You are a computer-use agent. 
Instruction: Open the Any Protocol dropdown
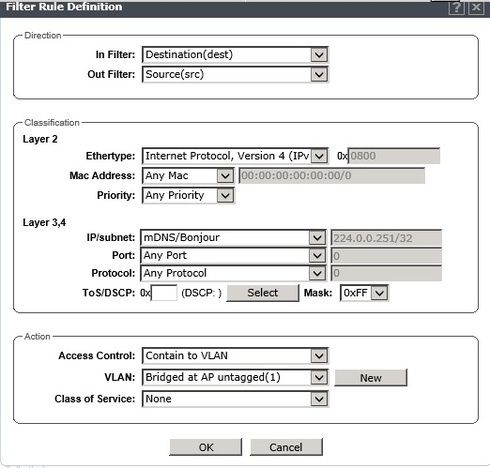click(x=233, y=273)
